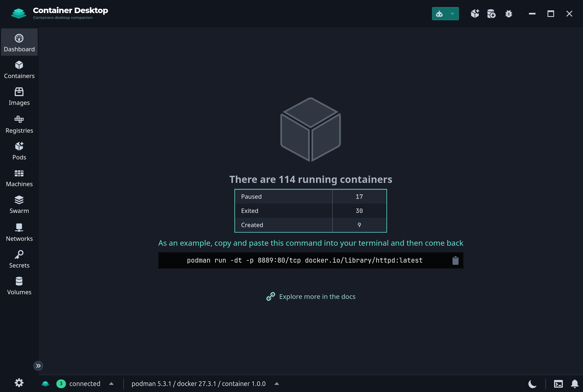Click the database lightning icon in header
This screenshot has width=583, height=392.
[x=491, y=14]
